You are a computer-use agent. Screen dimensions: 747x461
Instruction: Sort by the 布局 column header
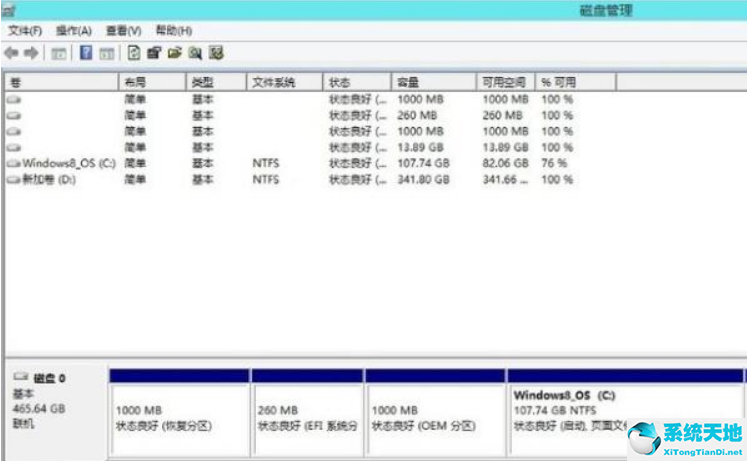[152, 82]
